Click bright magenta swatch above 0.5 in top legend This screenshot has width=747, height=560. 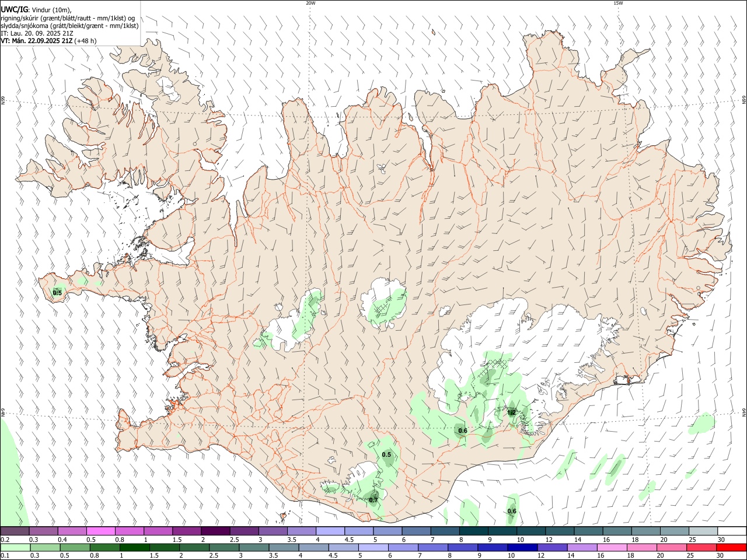point(101,531)
